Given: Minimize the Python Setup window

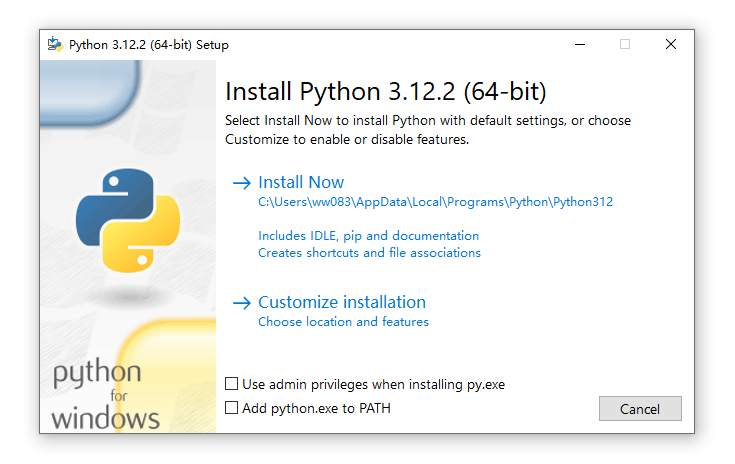Looking at the screenshot, I should [579, 45].
